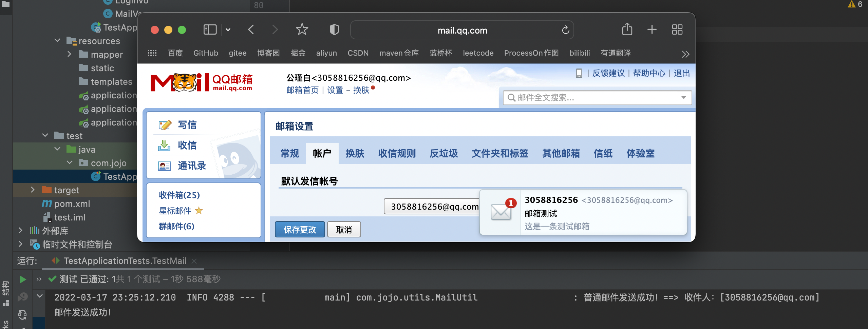Click the yellow star beside 星标邮件

[199, 211]
